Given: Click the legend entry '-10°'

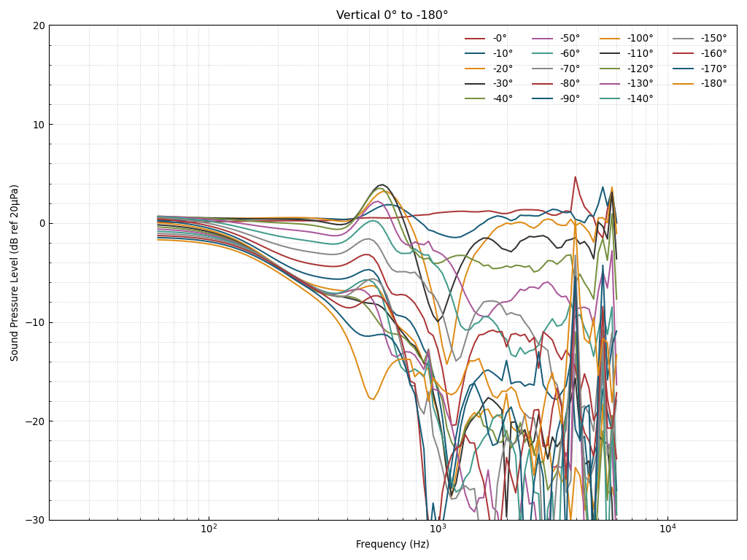Looking at the screenshot, I should click(x=489, y=53).
